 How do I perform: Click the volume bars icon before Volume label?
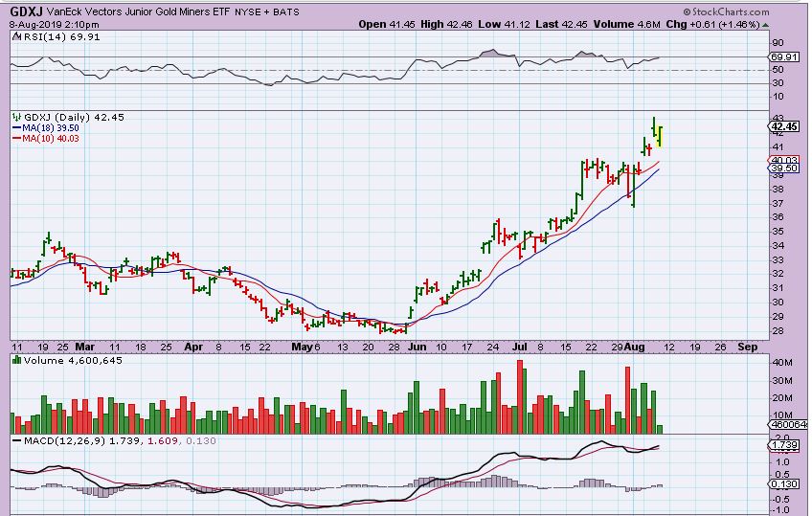[16, 360]
